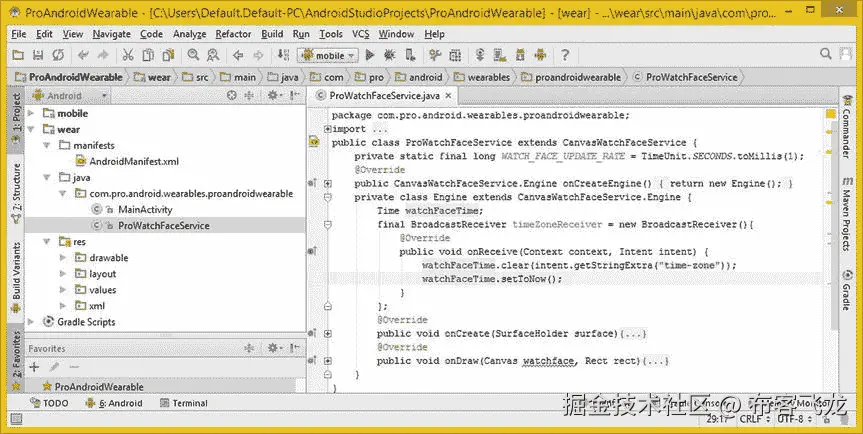Open the Project Structure grid icon
The height and width of the screenshot is (434, 863).
tap(455, 55)
